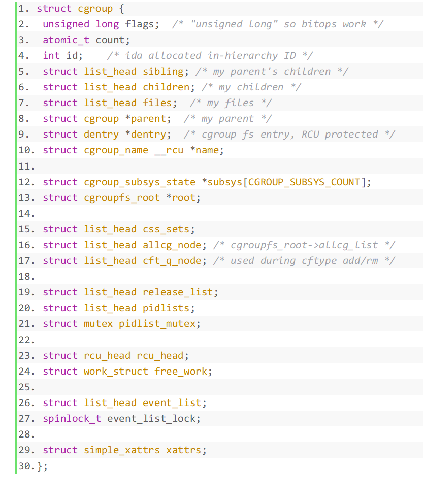424x504 pixels.
Task: Click the text 'struct cgroup {' on line 1
Action: click(80, 9)
